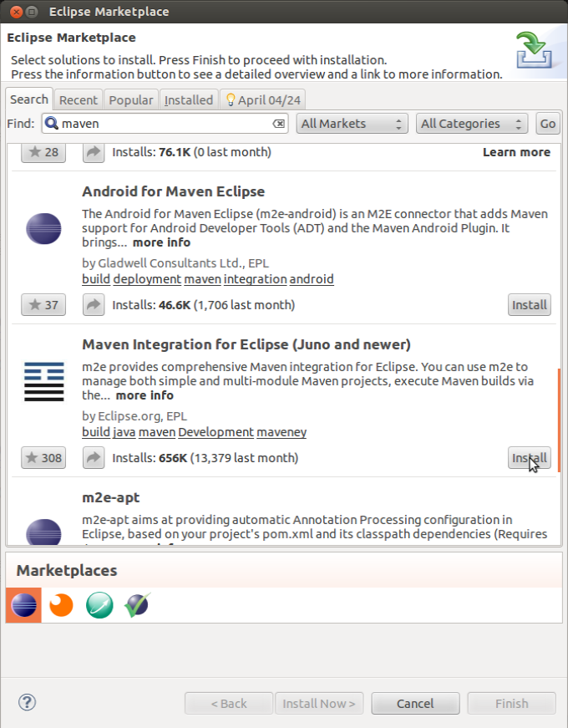Click the maveney tag link
Image resolution: width=568 pixels, height=728 pixels.
pos(281,432)
